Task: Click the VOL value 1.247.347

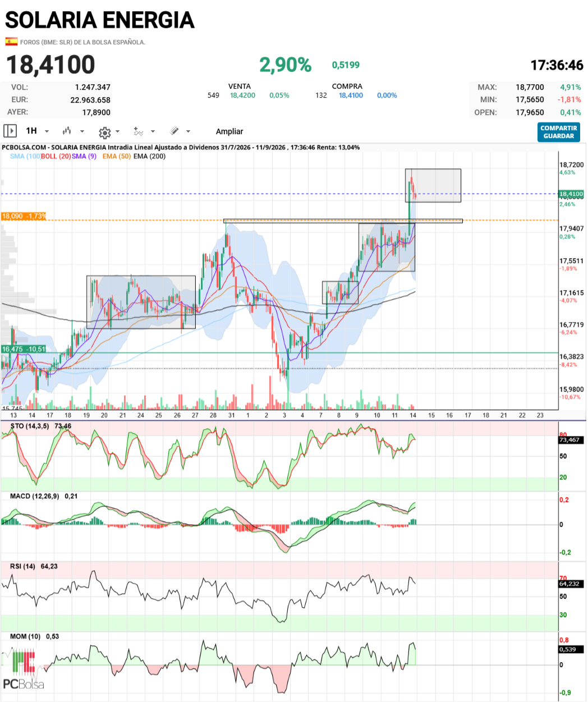Action: coord(93,87)
